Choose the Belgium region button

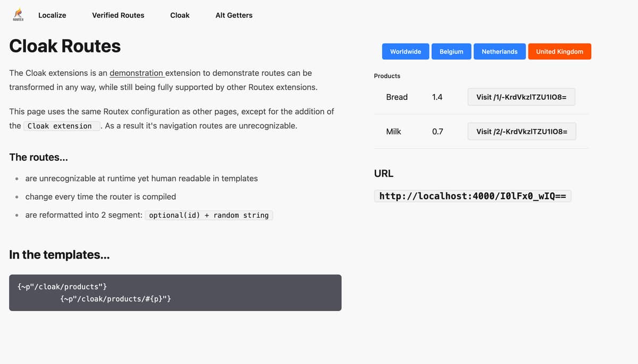pos(451,52)
